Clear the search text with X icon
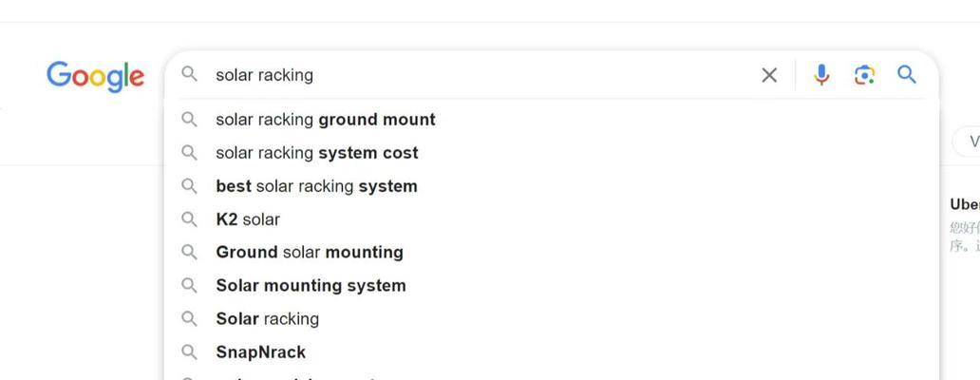 769,76
